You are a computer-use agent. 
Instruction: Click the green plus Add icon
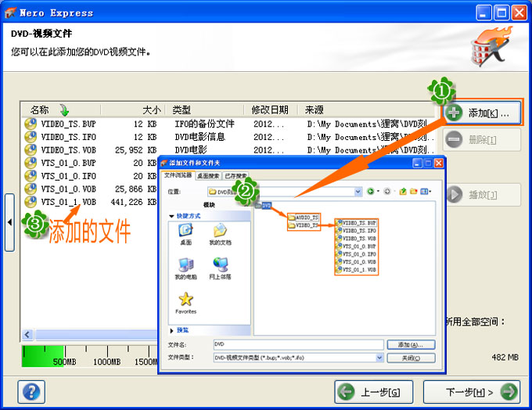tap(454, 113)
